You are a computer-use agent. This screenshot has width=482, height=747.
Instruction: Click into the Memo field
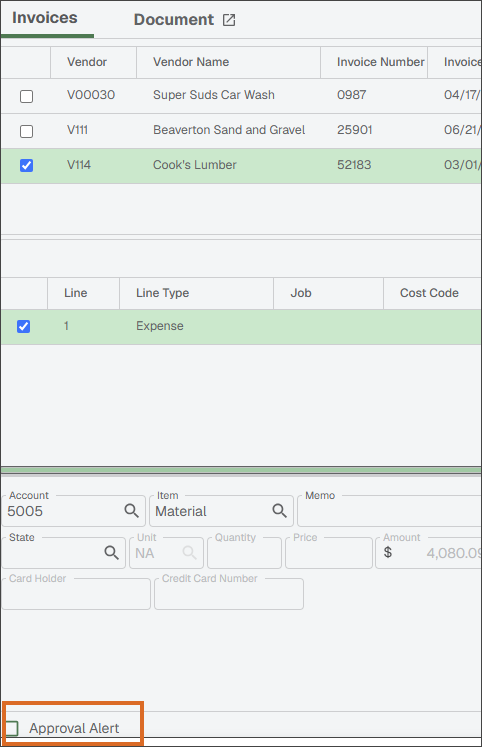coord(390,511)
